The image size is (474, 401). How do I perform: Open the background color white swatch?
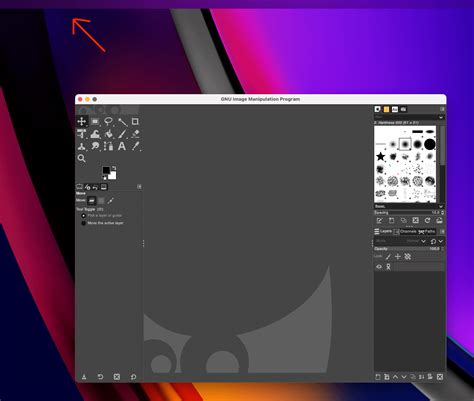point(113,176)
